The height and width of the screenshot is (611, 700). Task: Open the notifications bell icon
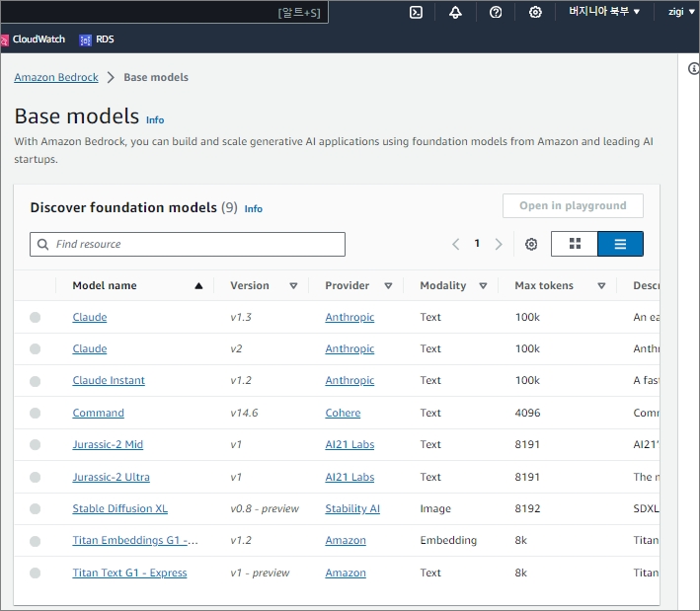pyautogui.click(x=455, y=12)
